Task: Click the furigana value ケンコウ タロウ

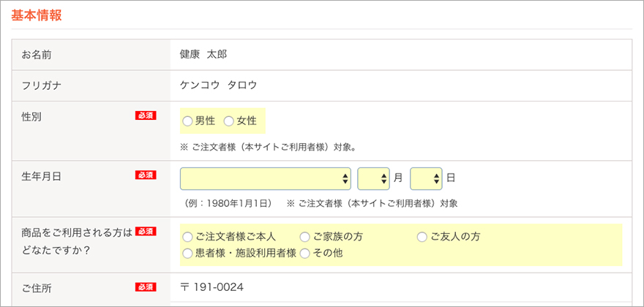Action: click(x=218, y=86)
